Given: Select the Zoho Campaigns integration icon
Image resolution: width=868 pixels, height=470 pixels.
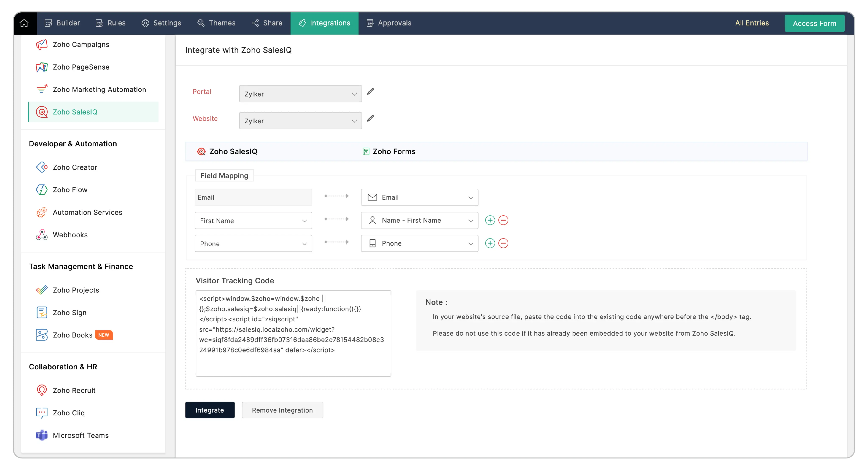Looking at the screenshot, I should 42,44.
